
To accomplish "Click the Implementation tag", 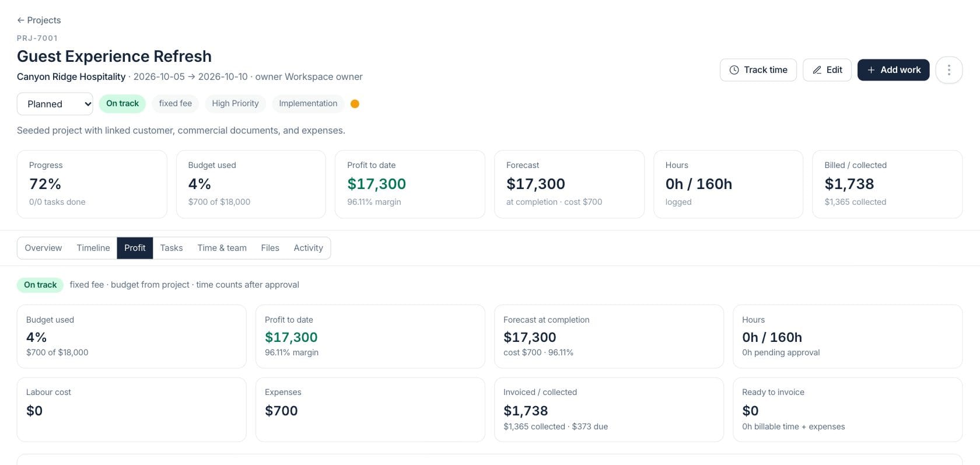I will tap(308, 103).
